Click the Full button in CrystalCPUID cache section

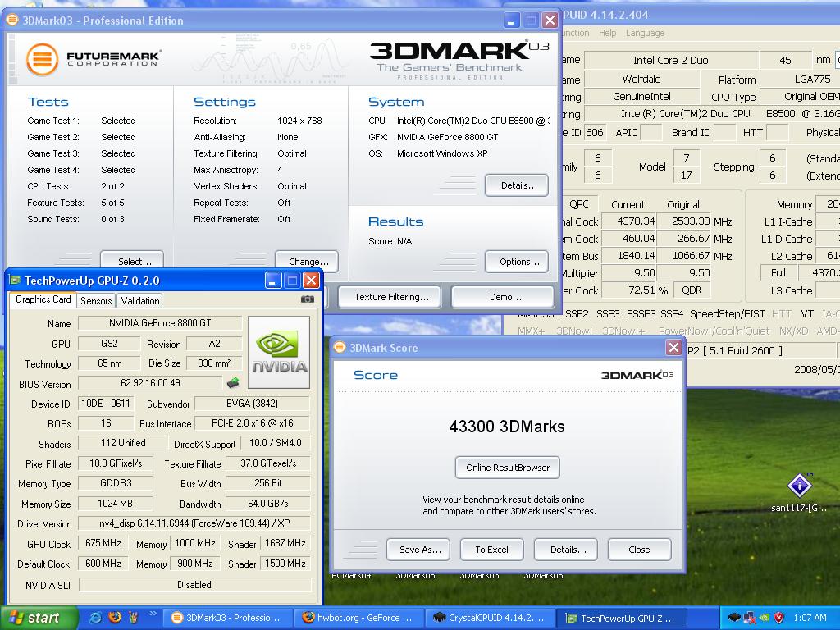[778, 272]
